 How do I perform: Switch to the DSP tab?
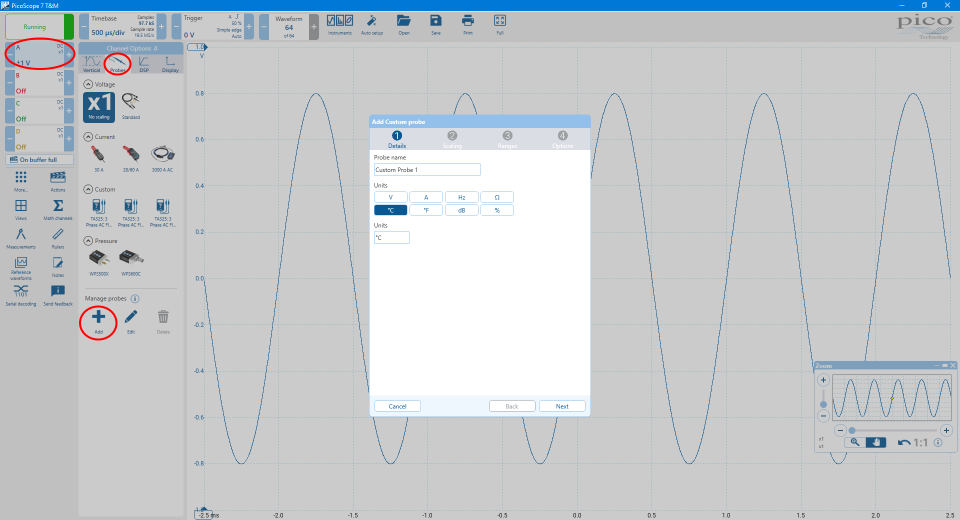pos(145,63)
